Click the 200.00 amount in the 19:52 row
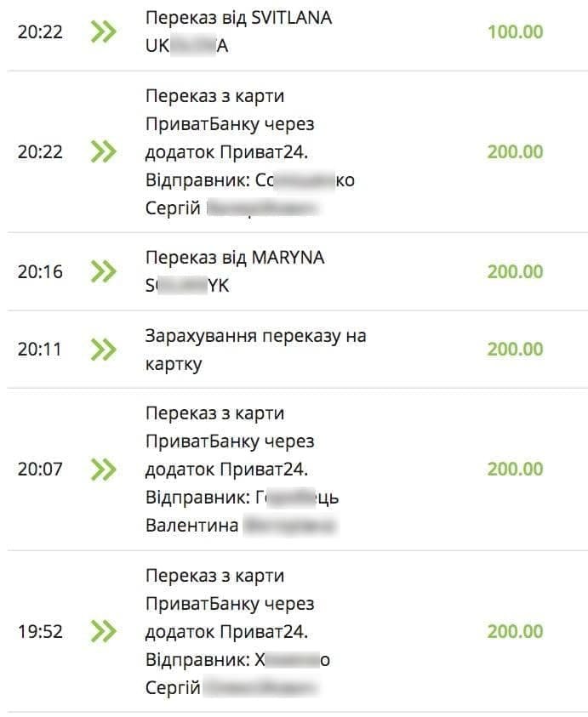 coord(515,631)
